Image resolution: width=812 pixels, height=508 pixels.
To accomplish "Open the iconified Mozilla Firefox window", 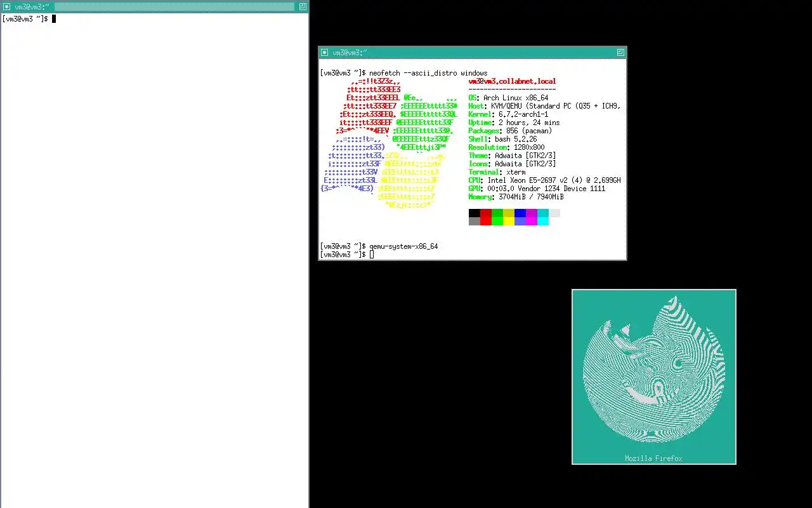I will (654, 377).
